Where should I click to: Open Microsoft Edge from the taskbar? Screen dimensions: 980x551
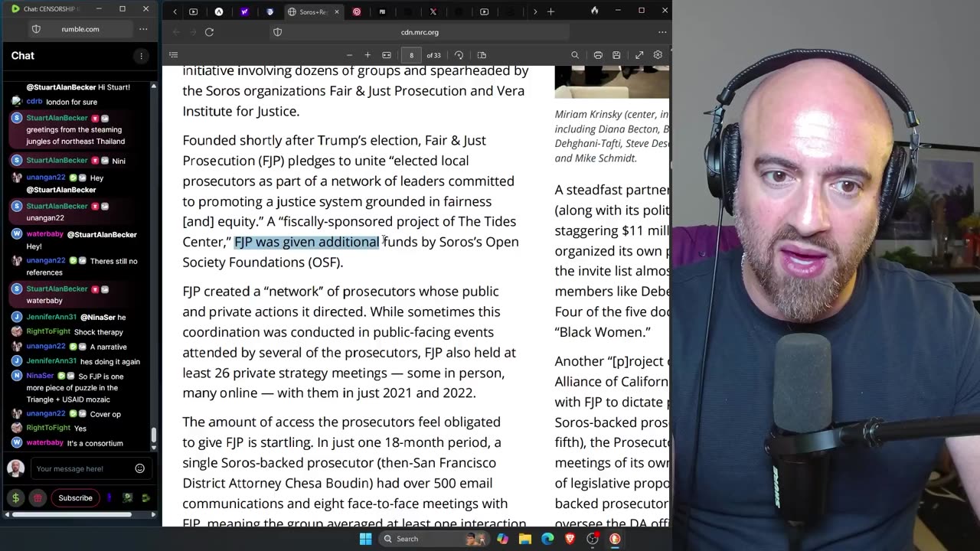pyautogui.click(x=547, y=539)
